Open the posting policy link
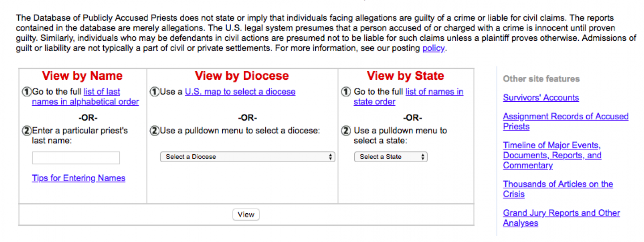644x242 pixels. pos(433,48)
